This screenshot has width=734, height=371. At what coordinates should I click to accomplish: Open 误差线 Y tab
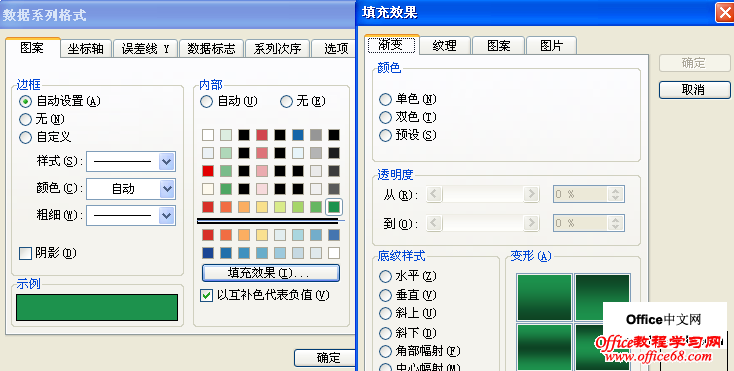point(145,49)
